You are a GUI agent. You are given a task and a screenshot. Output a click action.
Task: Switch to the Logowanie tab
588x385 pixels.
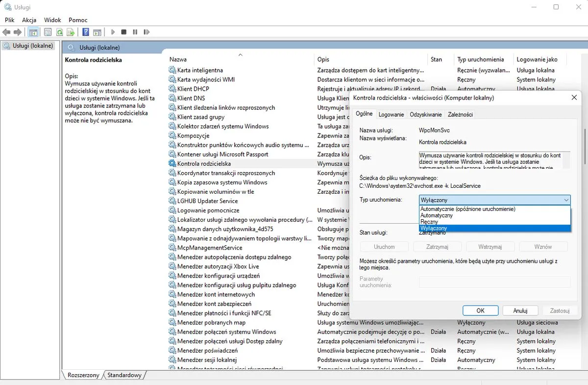(391, 114)
